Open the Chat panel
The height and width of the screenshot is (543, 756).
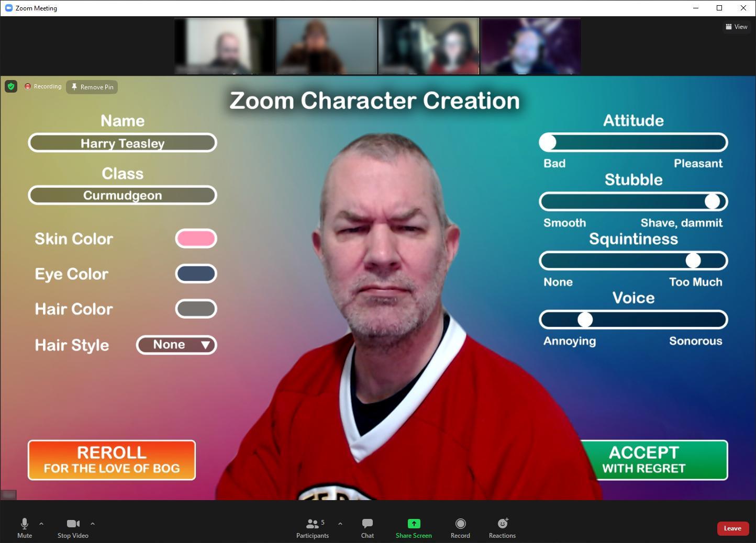[x=368, y=527]
